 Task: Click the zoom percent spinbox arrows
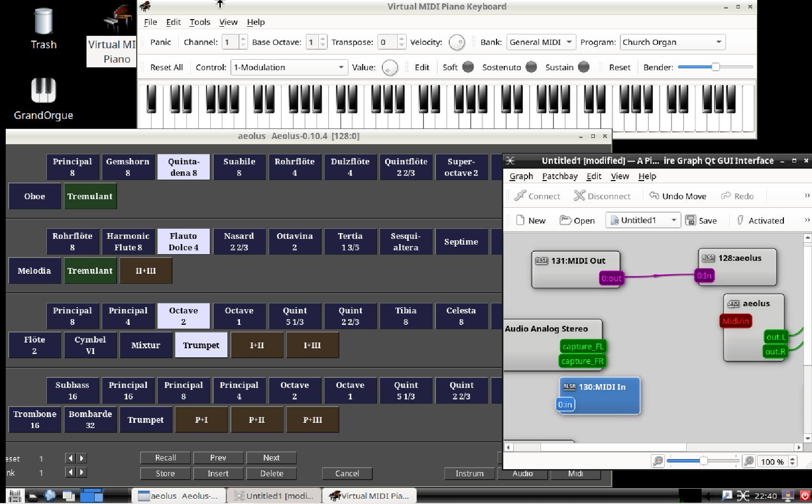(x=792, y=461)
